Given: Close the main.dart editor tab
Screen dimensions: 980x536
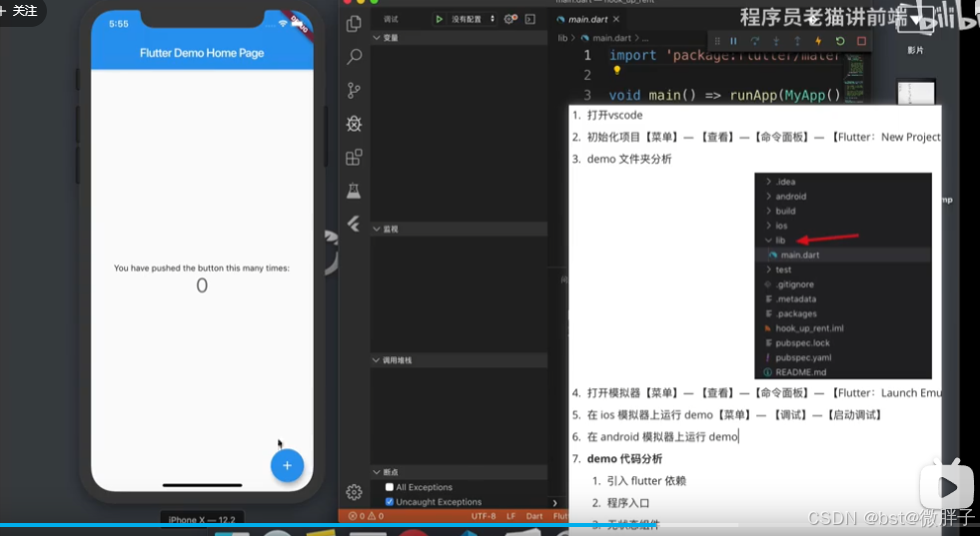Looking at the screenshot, I should (616, 19).
